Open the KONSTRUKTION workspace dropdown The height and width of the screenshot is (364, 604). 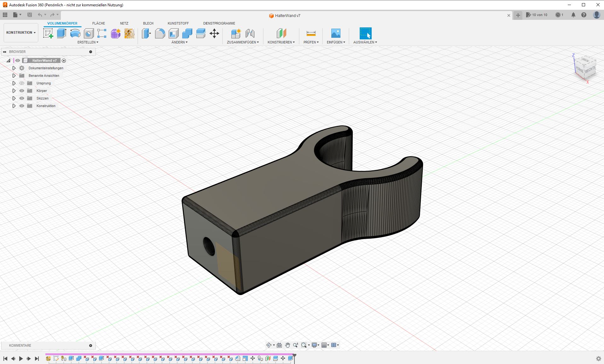pos(21,32)
